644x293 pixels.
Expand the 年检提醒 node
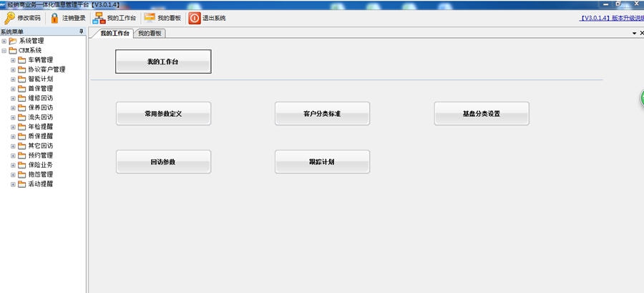(x=13, y=127)
